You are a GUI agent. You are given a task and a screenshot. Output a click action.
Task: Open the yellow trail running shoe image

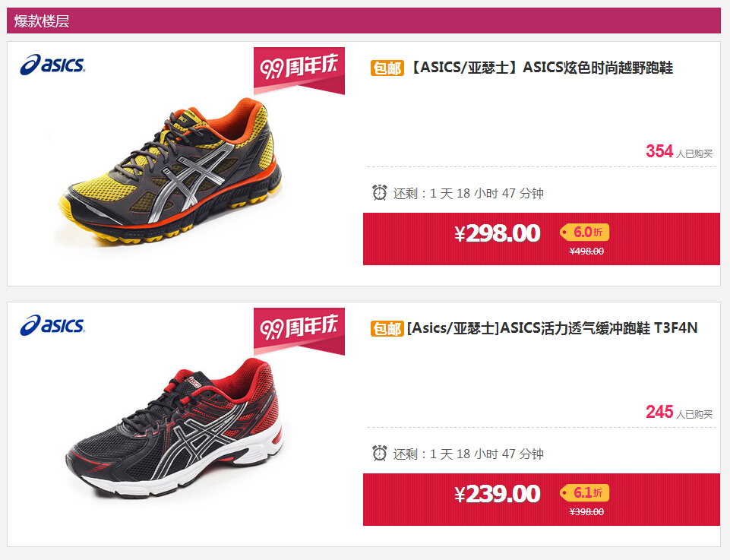coord(170,171)
